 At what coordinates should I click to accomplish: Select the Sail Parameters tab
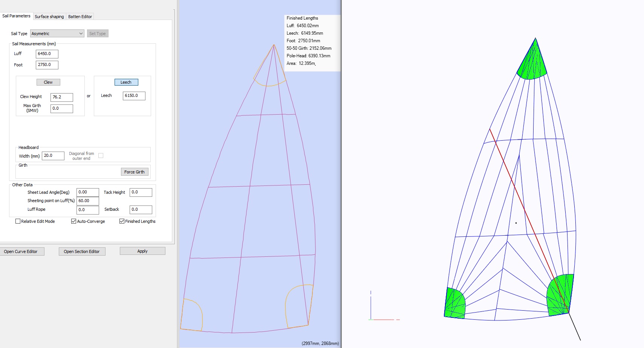(x=16, y=16)
